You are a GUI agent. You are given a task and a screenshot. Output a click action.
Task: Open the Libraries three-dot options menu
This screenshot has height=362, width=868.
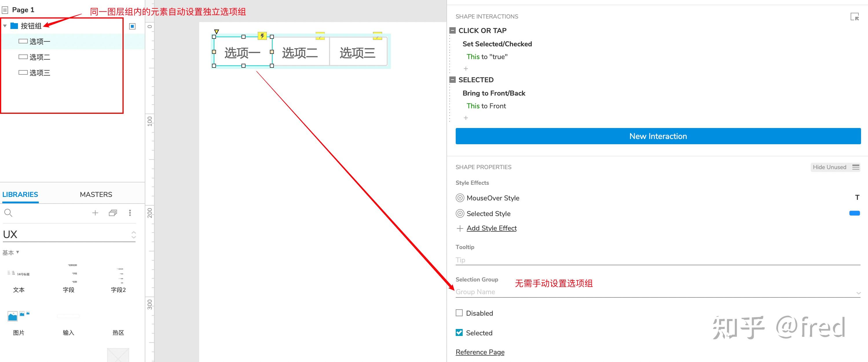[x=130, y=213]
